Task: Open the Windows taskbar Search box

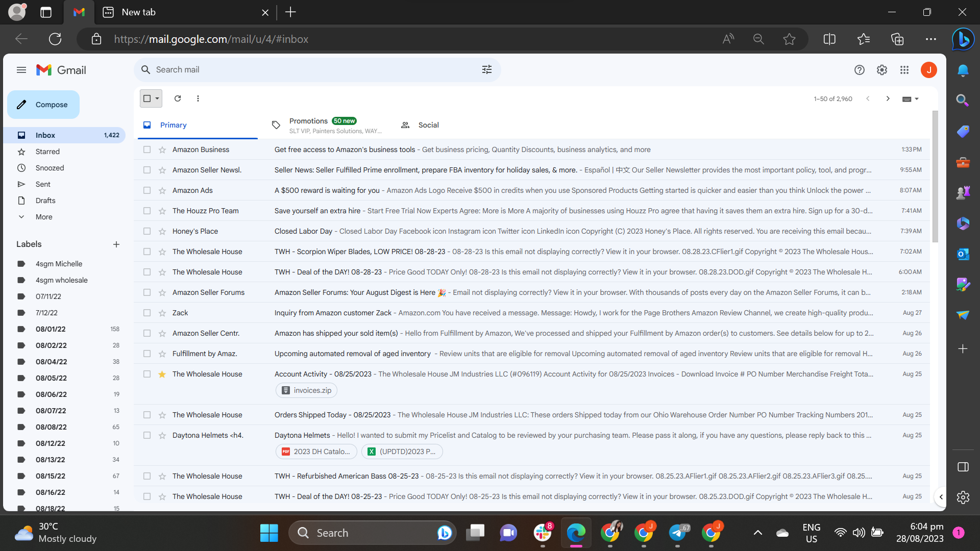Action: tap(373, 533)
